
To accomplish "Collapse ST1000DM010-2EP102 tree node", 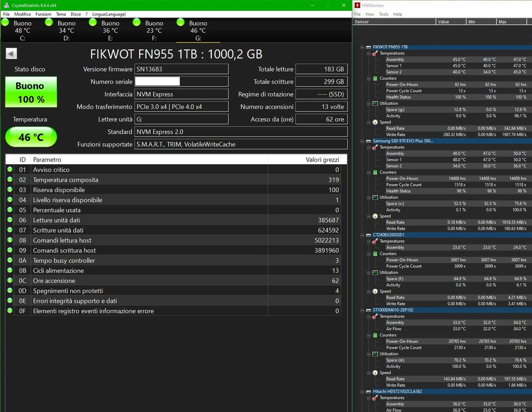I will pyautogui.click(x=362, y=310).
